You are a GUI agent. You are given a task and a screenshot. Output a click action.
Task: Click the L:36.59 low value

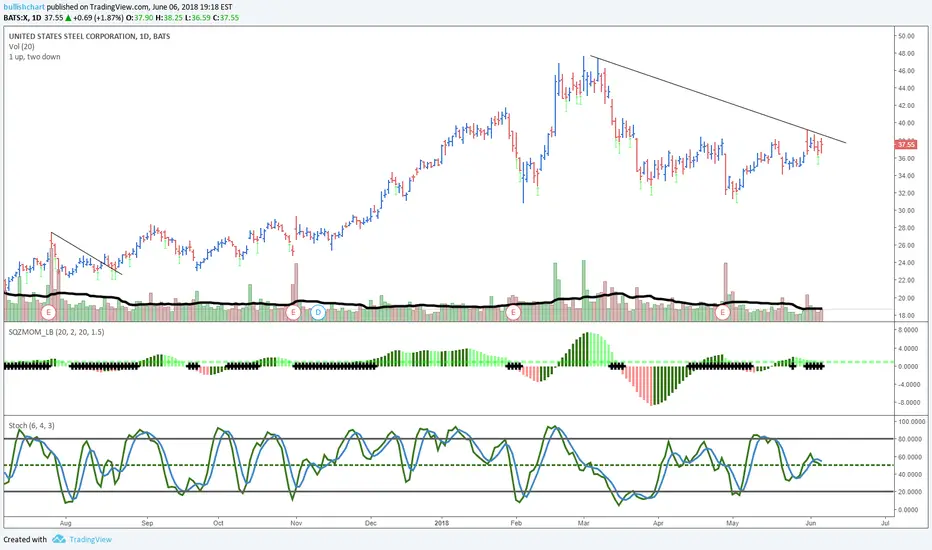(197, 18)
